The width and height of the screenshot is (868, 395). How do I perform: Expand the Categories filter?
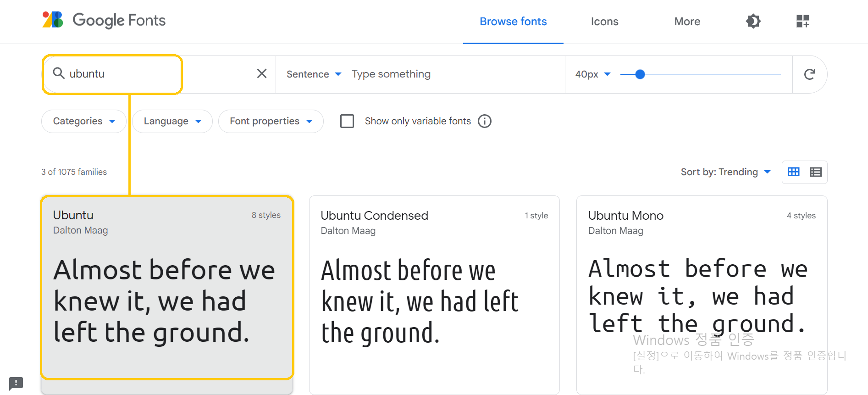[84, 121]
